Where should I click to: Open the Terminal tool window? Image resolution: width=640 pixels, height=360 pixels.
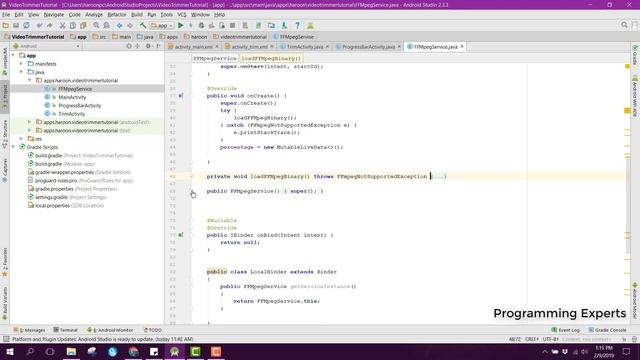65,330
